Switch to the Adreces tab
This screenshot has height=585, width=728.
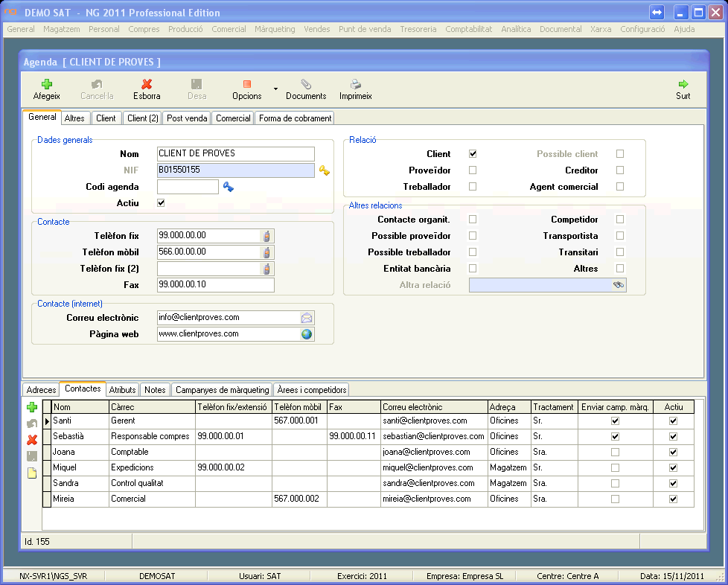point(41,390)
